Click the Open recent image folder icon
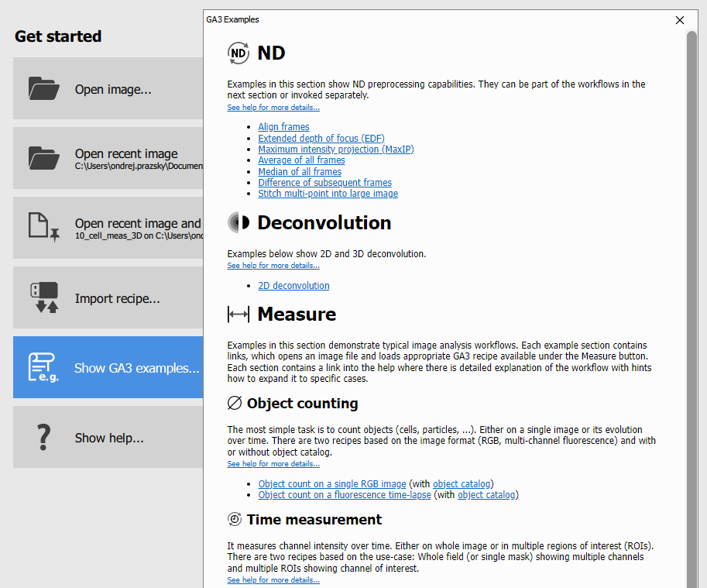 (43, 158)
